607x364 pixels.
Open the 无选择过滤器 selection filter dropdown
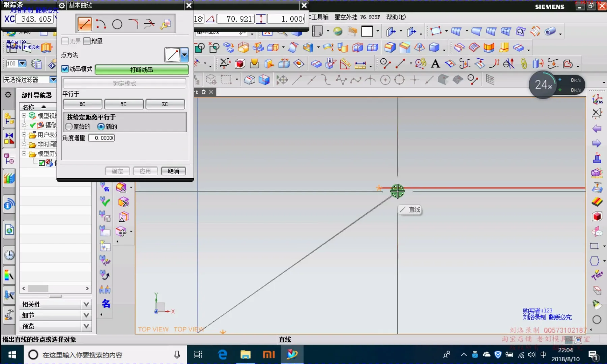click(x=53, y=80)
